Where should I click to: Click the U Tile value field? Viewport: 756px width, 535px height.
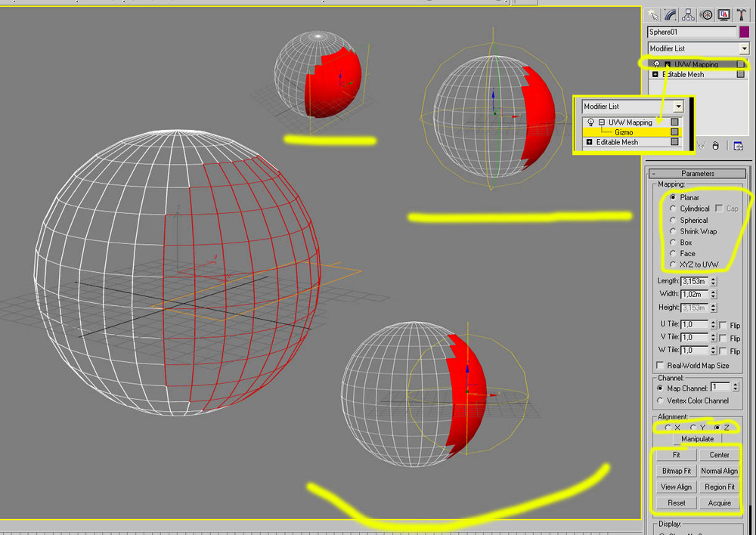pyautogui.click(x=695, y=325)
